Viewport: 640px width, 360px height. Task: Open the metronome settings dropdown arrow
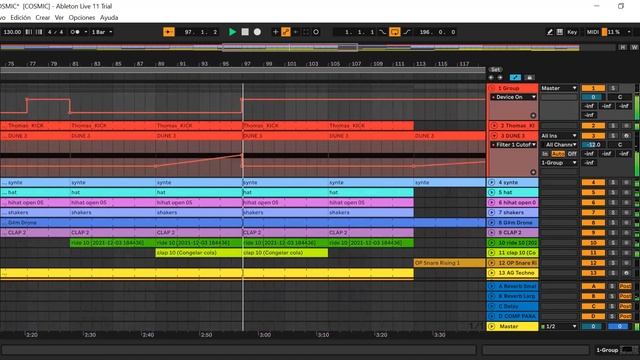pos(86,32)
